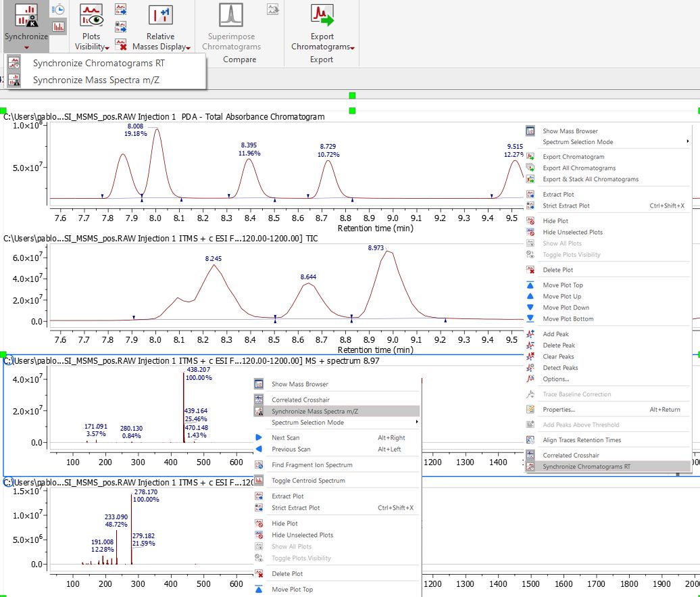The image size is (700, 597).
Task: Click Export Chromatogram icon in context menu
Action: 530,156
